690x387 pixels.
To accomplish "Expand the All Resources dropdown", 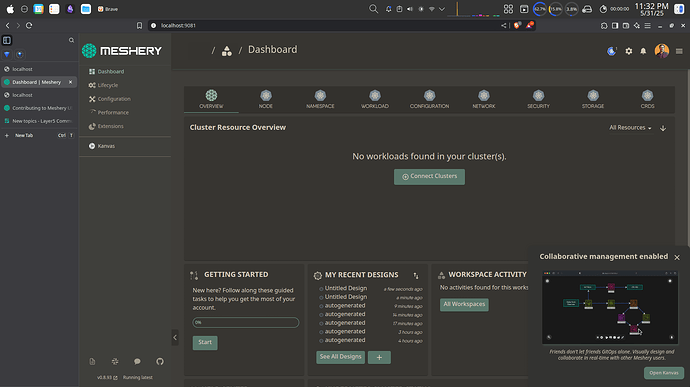I will tap(630, 128).
